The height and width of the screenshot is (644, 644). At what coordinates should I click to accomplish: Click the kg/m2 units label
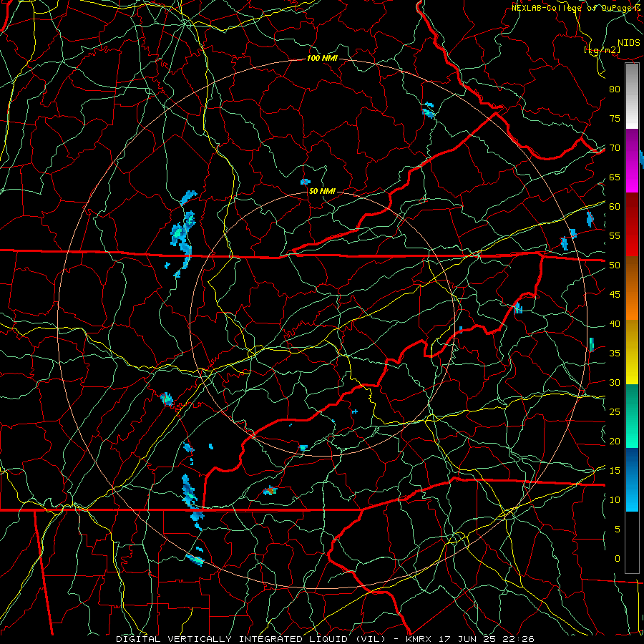(602, 50)
